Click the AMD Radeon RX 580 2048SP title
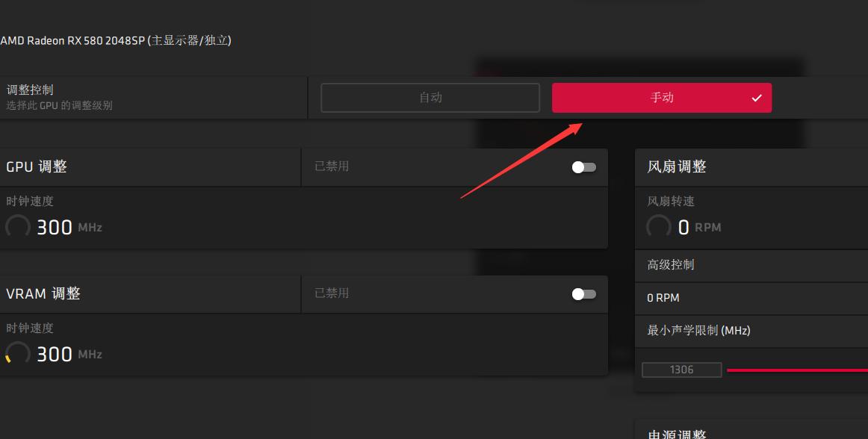 [116, 40]
